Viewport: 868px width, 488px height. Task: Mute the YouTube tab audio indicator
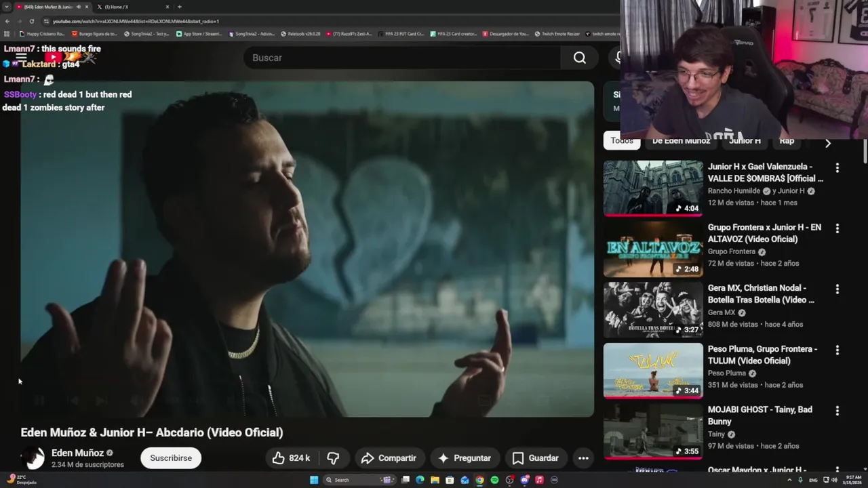(78, 7)
